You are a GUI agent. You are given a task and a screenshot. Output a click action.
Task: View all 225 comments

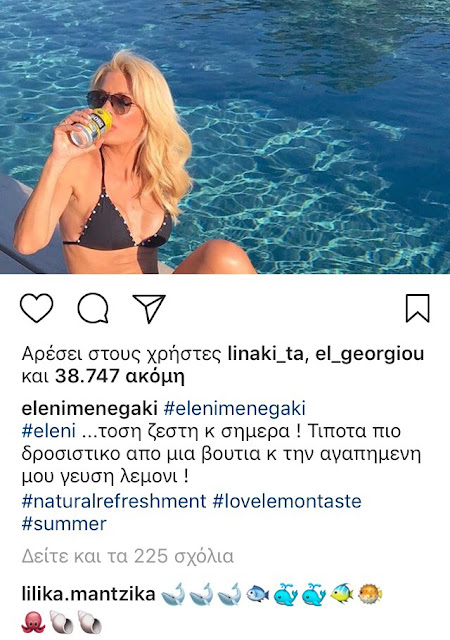(x=127, y=556)
